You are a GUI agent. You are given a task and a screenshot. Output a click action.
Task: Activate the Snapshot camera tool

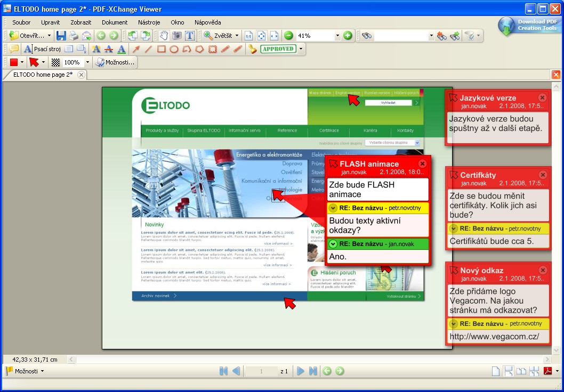point(176,36)
